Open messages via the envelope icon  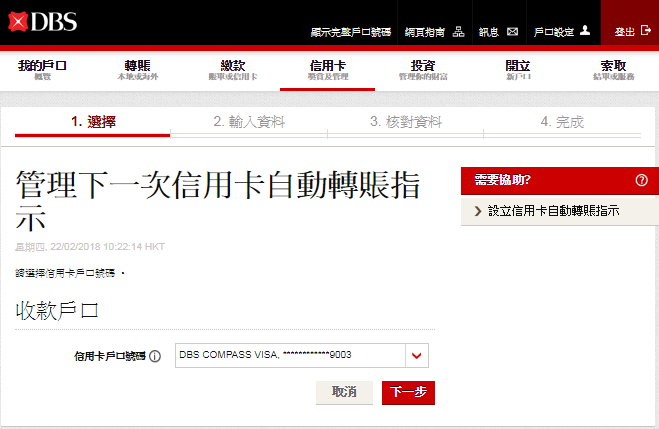pos(513,32)
